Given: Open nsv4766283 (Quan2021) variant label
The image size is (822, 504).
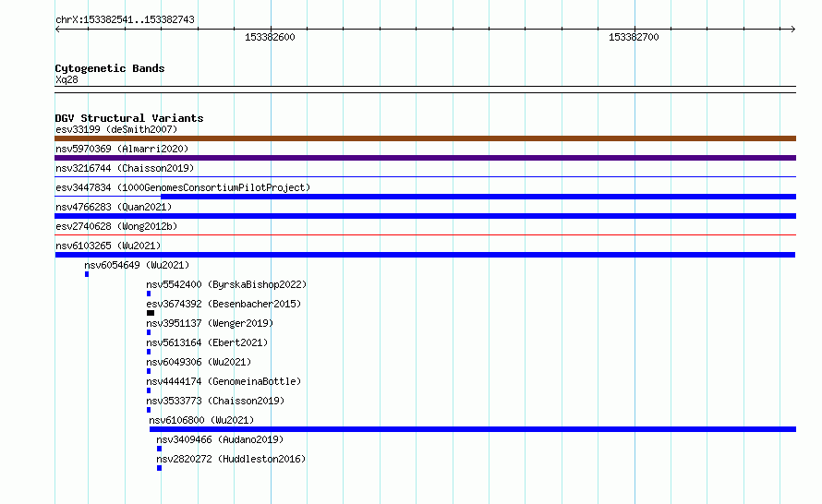Looking at the screenshot, I should (x=114, y=207).
